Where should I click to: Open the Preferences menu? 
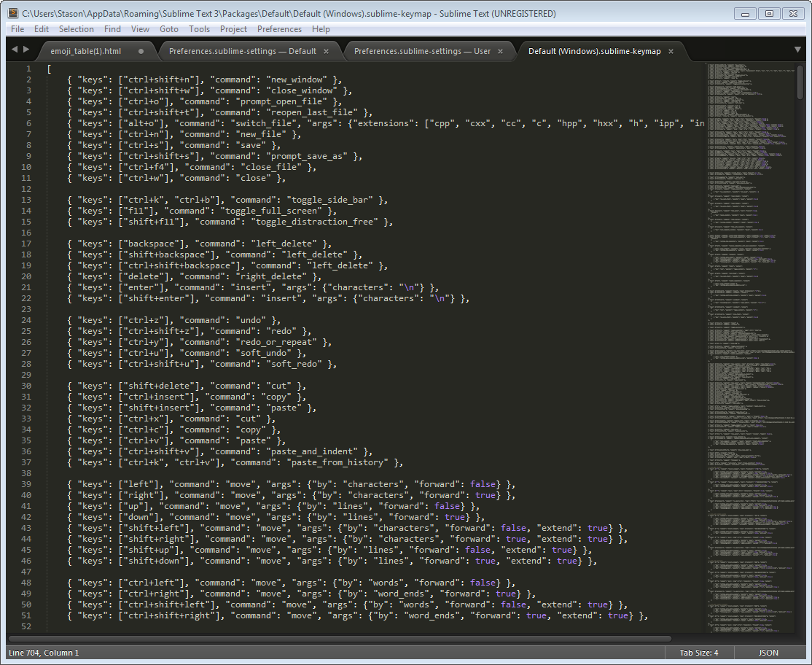[279, 29]
